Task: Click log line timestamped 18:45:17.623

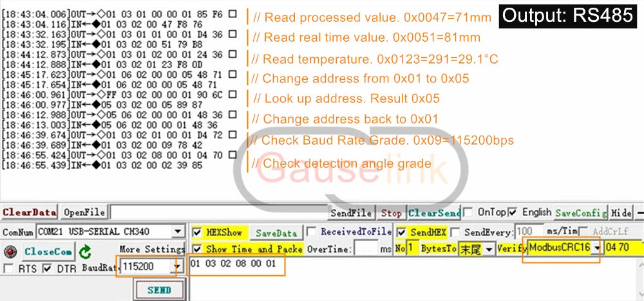Action: (x=118, y=75)
